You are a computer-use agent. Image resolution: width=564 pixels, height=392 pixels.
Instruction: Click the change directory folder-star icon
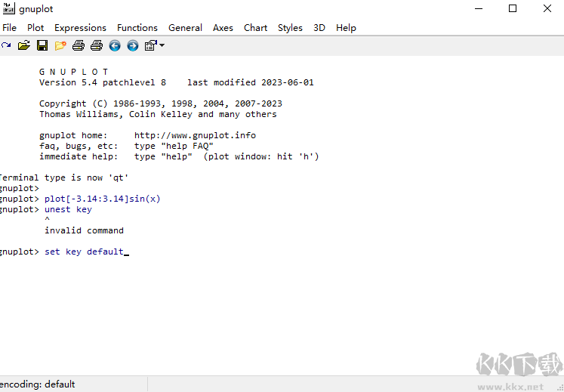(60, 45)
